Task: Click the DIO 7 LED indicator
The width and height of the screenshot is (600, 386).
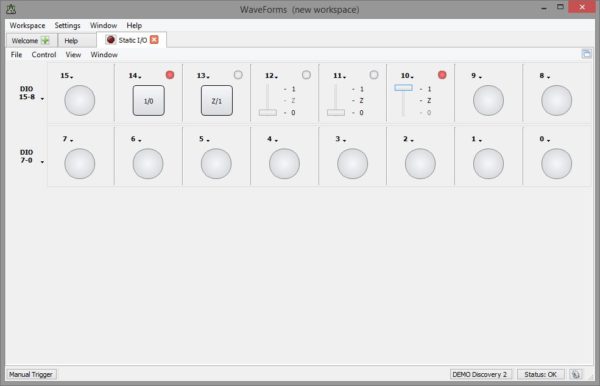Action: (x=80, y=164)
